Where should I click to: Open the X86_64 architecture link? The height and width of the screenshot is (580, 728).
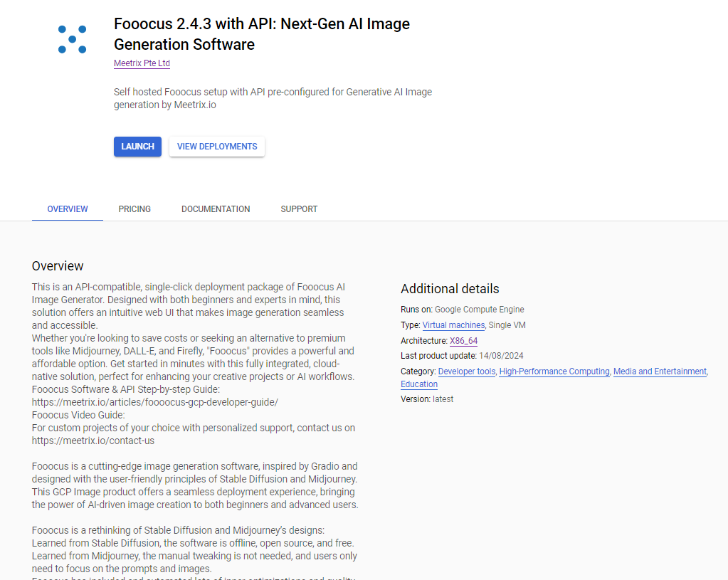463,340
